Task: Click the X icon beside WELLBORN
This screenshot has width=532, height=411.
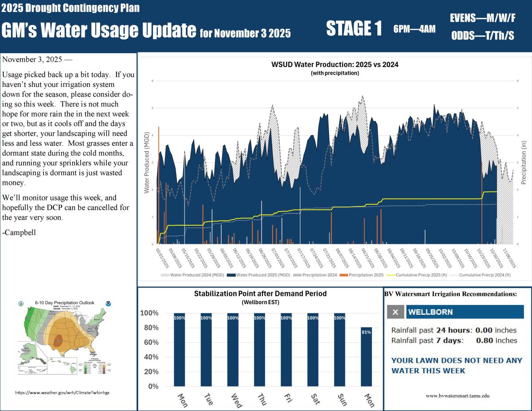Action: coord(395,312)
